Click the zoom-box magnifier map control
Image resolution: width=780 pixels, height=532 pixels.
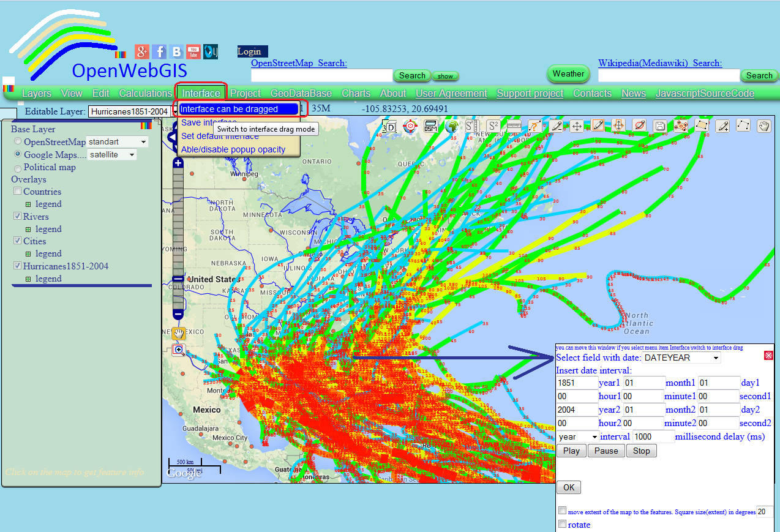(178, 350)
